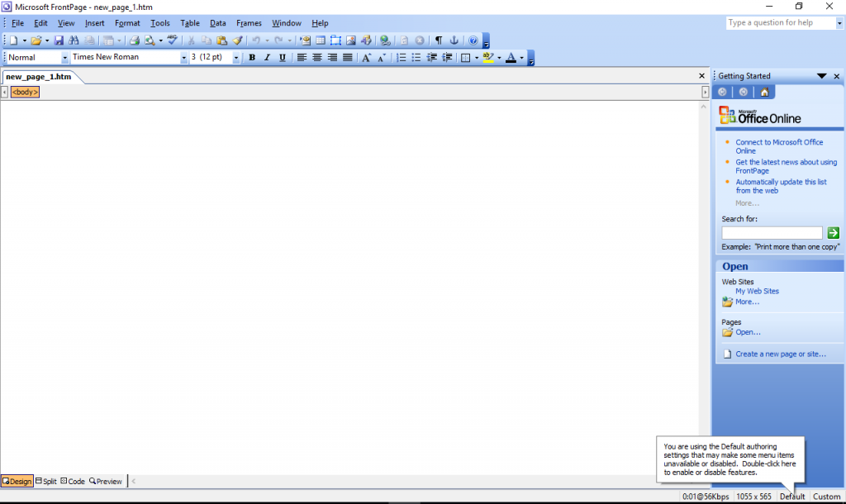Insert a table with the table icon
846x504 pixels.
tap(320, 40)
